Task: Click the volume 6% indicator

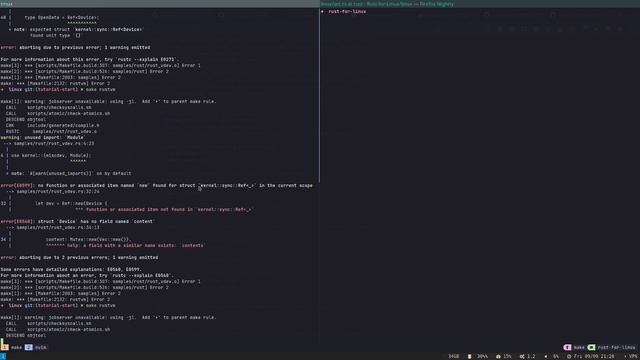Action: click(552, 356)
